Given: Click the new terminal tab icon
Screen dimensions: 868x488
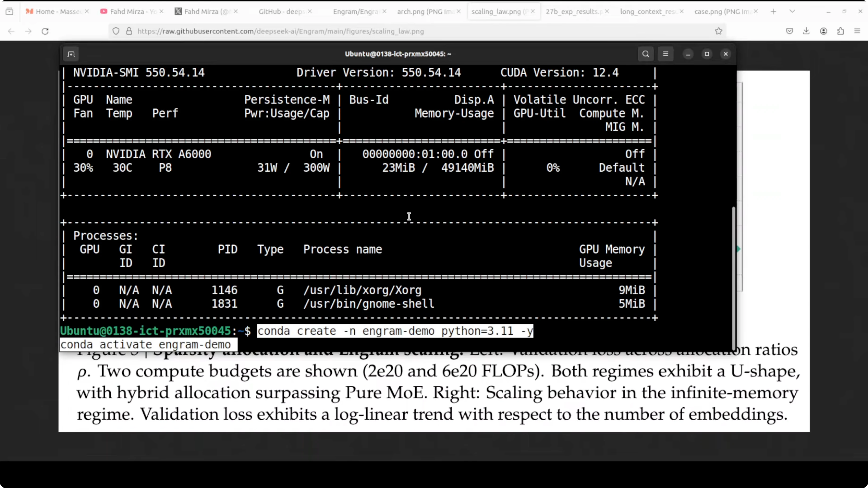Looking at the screenshot, I should [x=71, y=54].
